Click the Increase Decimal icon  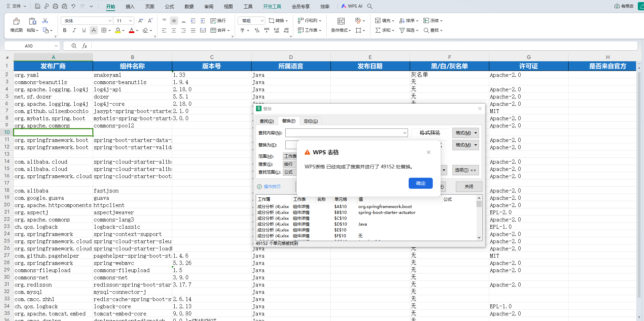(276, 30)
